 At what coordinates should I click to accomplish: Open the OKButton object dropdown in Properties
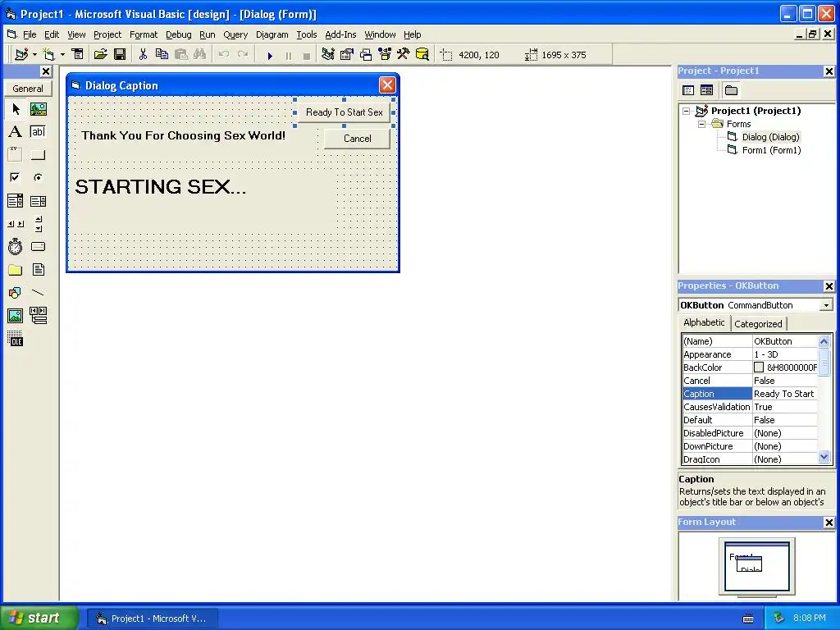pos(826,305)
